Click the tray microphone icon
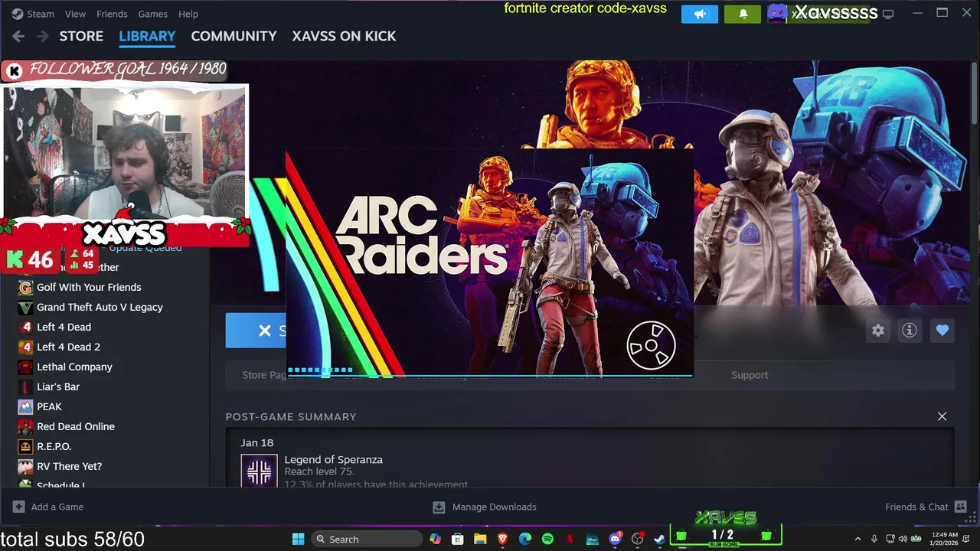 (x=874, y=539)
